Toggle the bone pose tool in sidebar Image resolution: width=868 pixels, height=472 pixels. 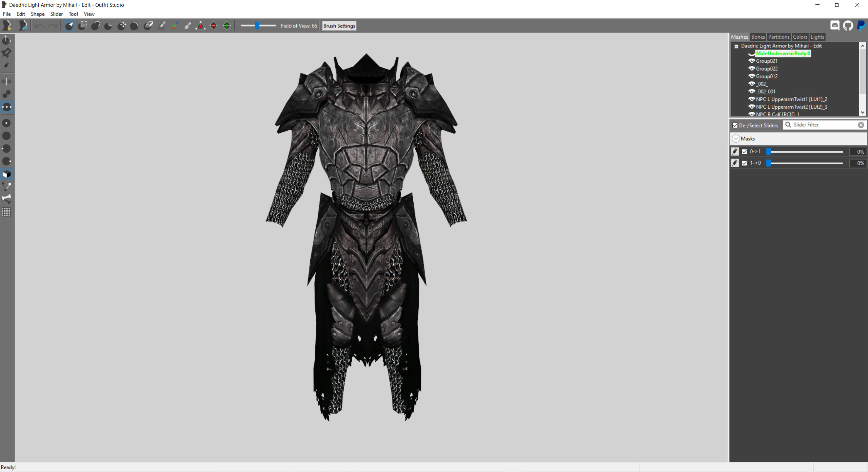tap(6, 199)
